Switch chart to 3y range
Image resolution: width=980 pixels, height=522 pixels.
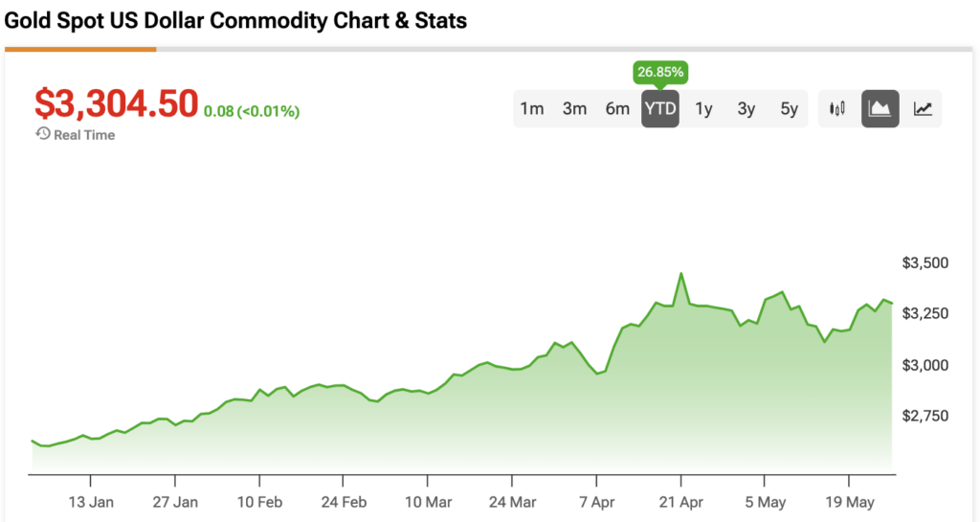click(746, 108)
